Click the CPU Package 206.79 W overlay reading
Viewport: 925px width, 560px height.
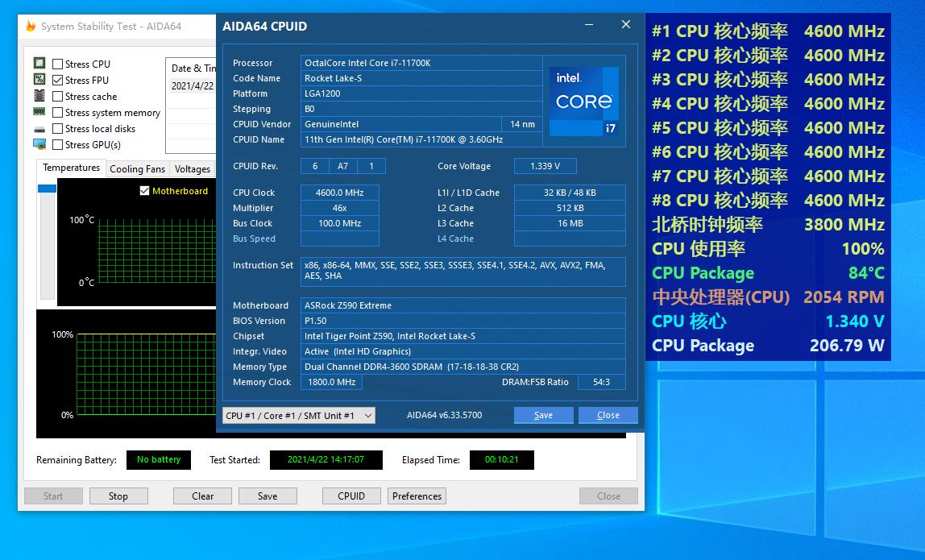click(768, 345)
